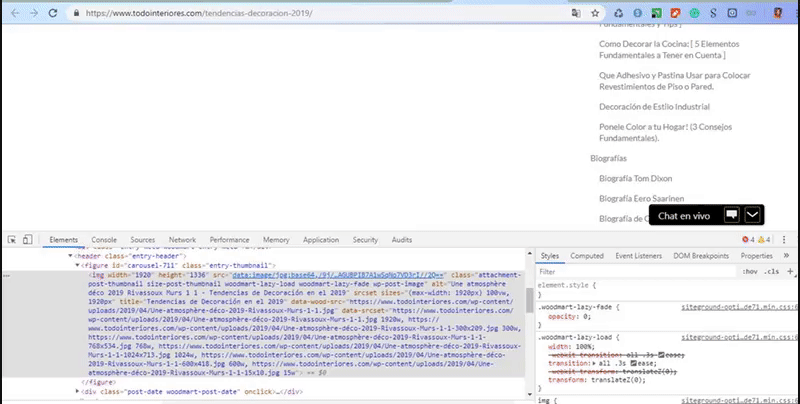Click the blue rounded-square extension icon
The width and height of the screenshot is (800, 404).
(x=732, y=13)
